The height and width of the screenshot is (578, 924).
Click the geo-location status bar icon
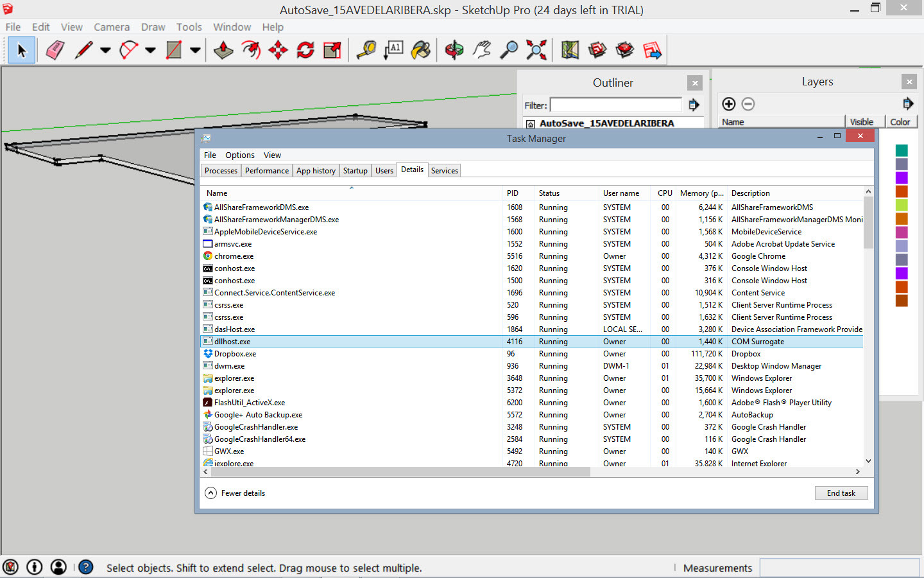pyautogui.click(x=10, y=567)
